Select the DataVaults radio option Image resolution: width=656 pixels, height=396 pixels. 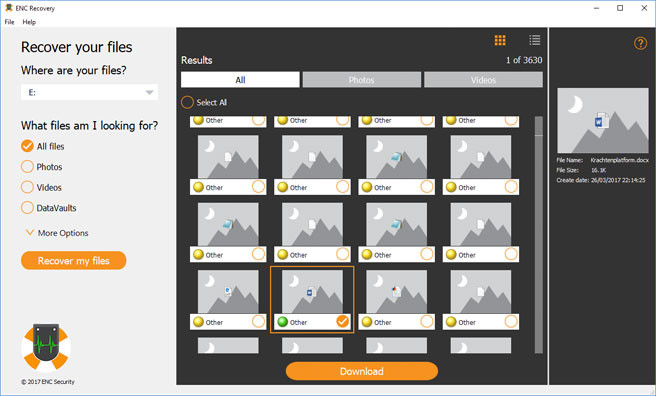pyautogui.click(x=27, y=207)
